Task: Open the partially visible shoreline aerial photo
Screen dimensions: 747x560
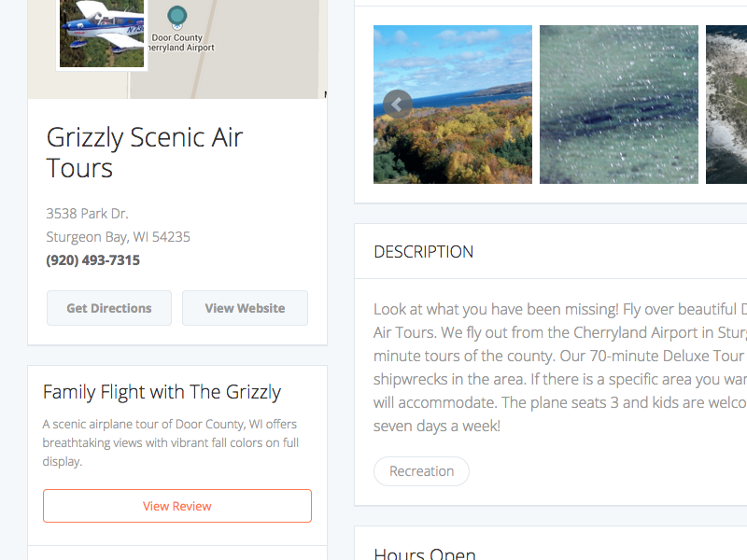Action: [x=726, y=105]
